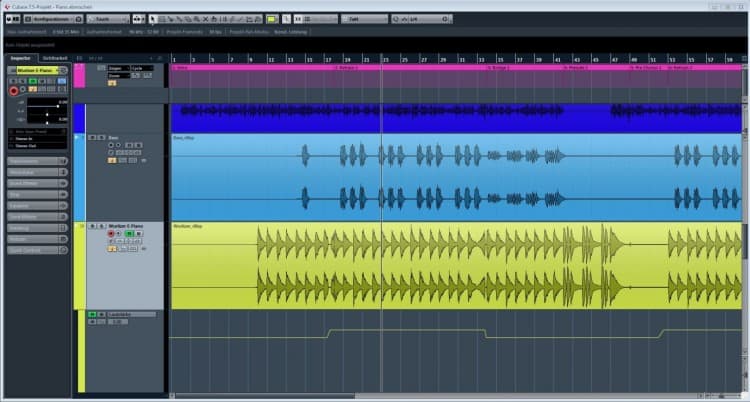Open the Zoom dropdown on marker track

point(119,76)
